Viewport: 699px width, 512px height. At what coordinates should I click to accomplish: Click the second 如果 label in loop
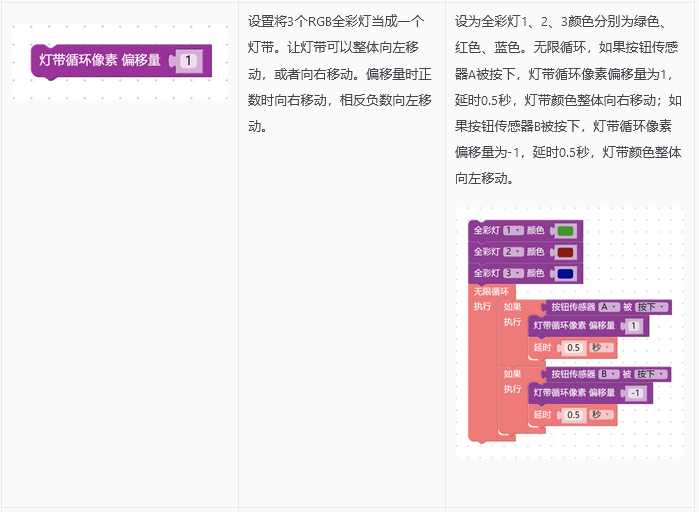[512, 374]
